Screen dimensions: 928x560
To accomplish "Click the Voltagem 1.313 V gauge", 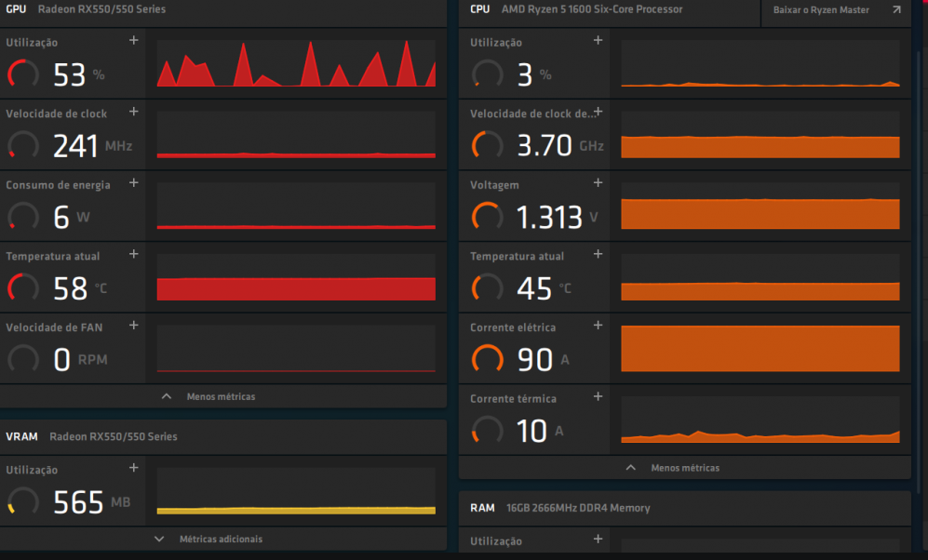I will click(487, 217).
